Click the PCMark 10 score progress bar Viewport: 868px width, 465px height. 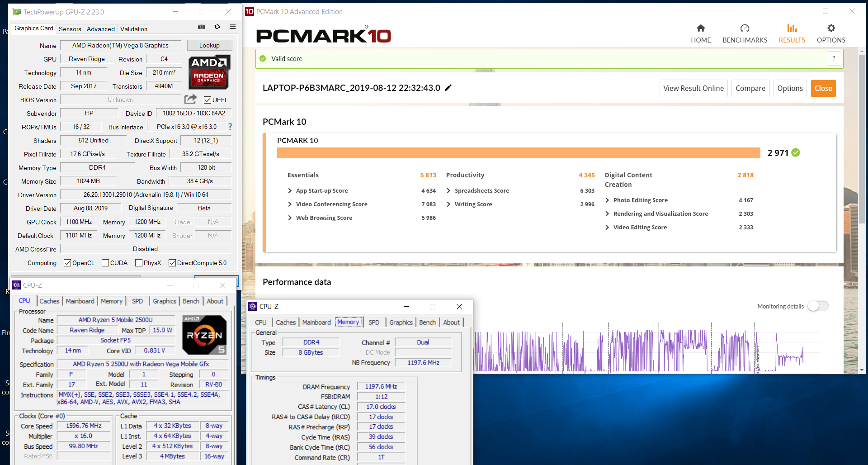[518, 153]
